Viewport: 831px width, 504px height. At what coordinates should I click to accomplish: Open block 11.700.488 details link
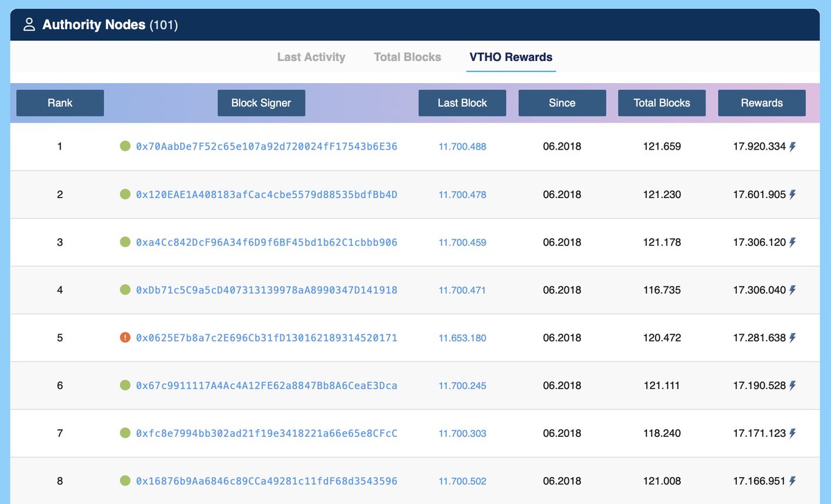462,147
